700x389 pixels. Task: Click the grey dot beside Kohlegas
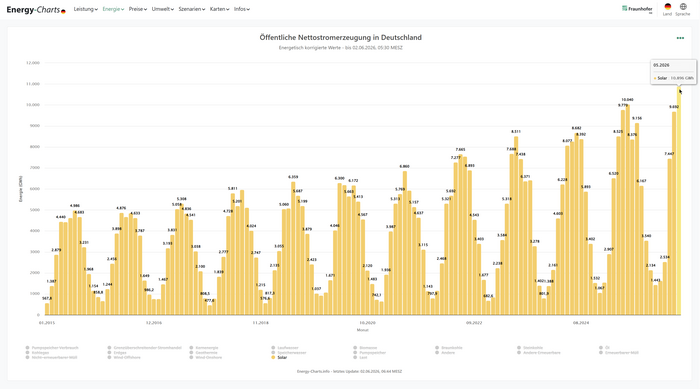click(28, 352)
